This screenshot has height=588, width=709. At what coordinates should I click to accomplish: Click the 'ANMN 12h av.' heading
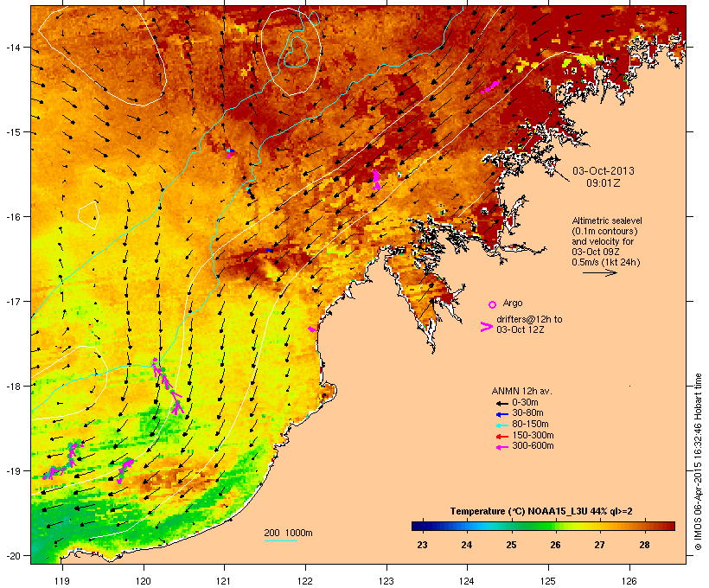pyautogui.click(x=521, y=391)
